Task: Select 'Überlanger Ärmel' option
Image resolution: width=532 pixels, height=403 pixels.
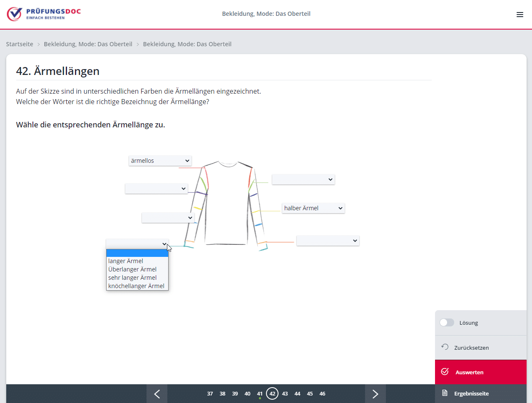Action: click(132, 269)
